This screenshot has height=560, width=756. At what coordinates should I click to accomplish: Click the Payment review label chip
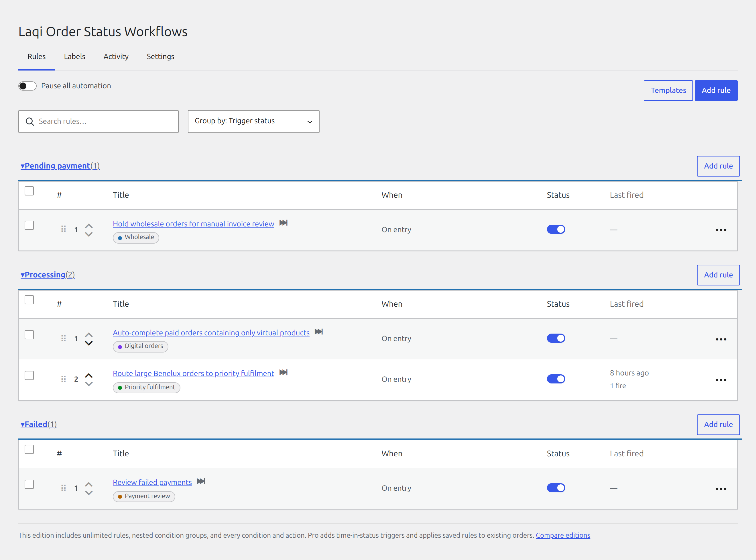tap(144, 496)
